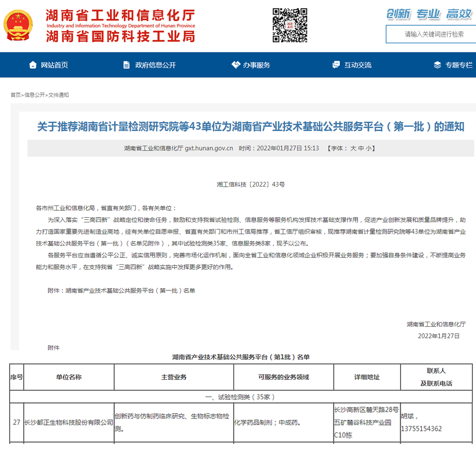Click the cell starting 创新药与仿制药临床研究
Screen dimensions: 476x455
[174, 422]
